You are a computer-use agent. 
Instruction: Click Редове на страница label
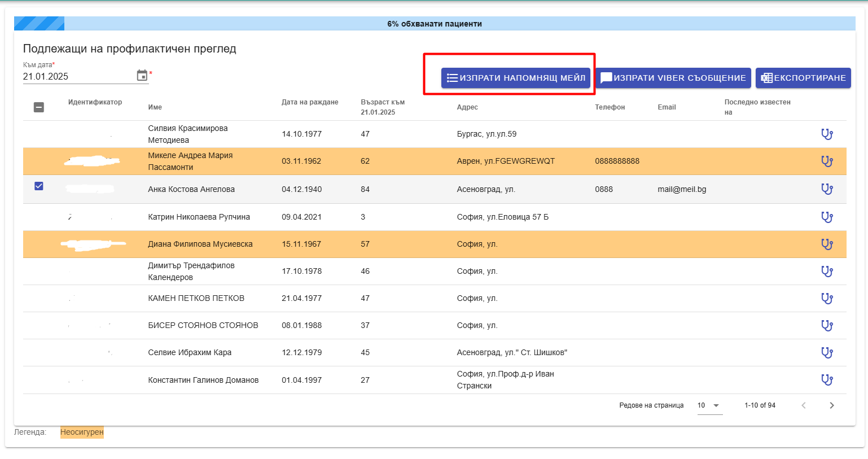pos(651,405)
